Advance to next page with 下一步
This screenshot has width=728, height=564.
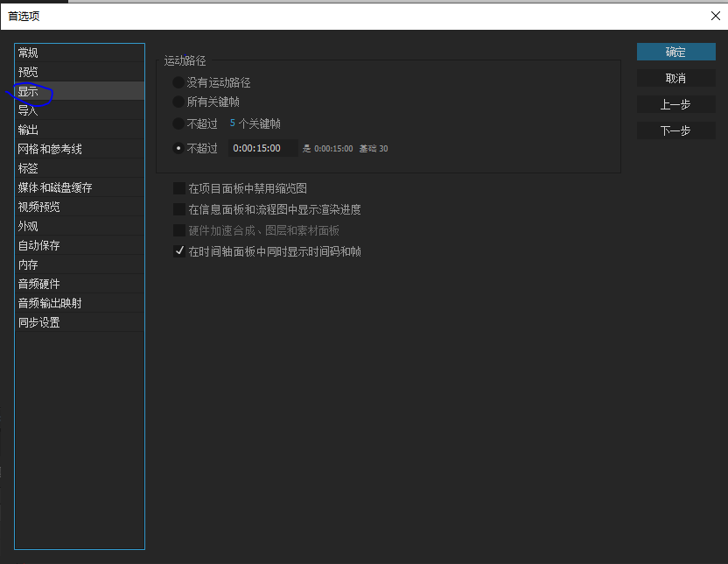coord(675,130)
